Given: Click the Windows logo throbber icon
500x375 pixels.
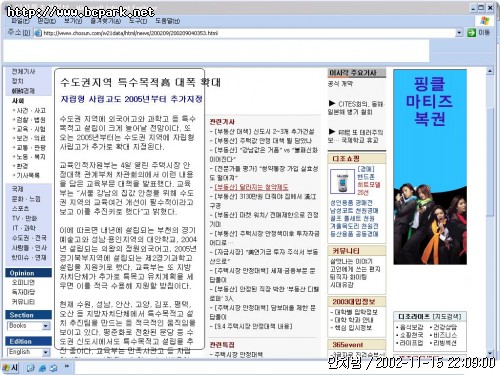Looking at the screenshot, I should click(485, 21).
